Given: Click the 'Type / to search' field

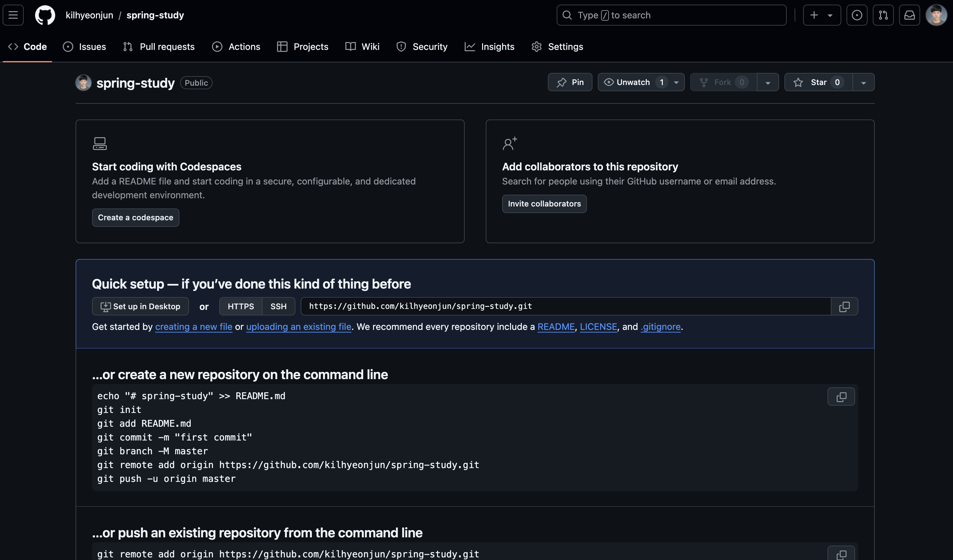Looking at the screenshot, I should 671,15.
